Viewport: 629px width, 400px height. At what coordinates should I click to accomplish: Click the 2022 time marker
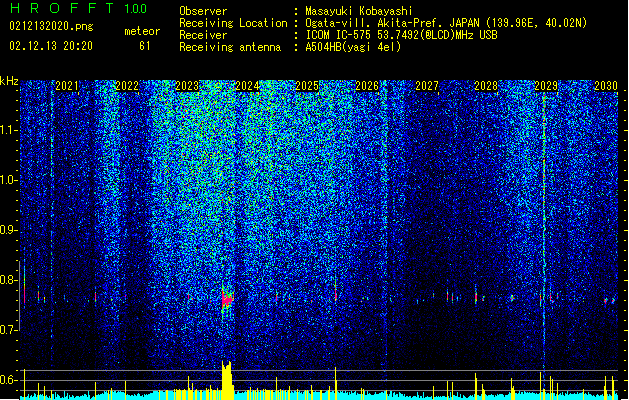[127, 86]
